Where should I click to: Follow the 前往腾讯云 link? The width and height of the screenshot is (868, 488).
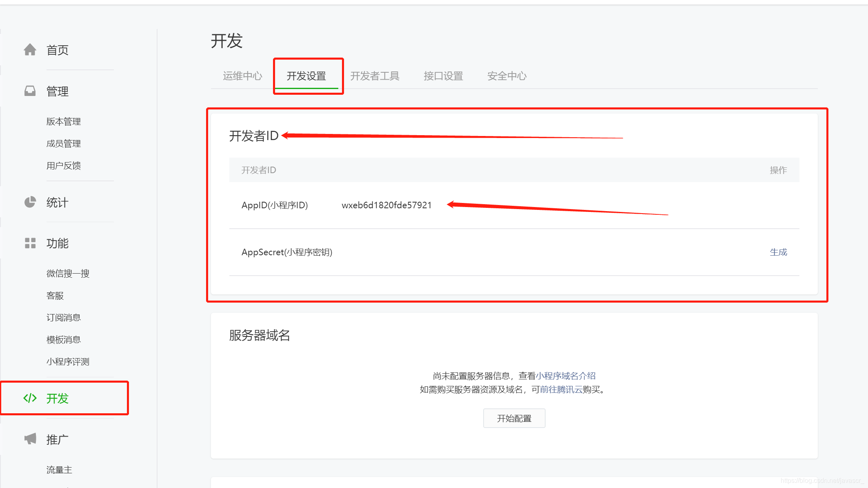click(561, 389)
